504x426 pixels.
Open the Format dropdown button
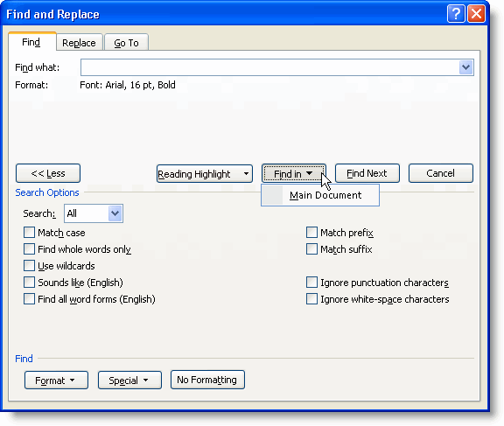pyautogui.click(x=56, y=381)
